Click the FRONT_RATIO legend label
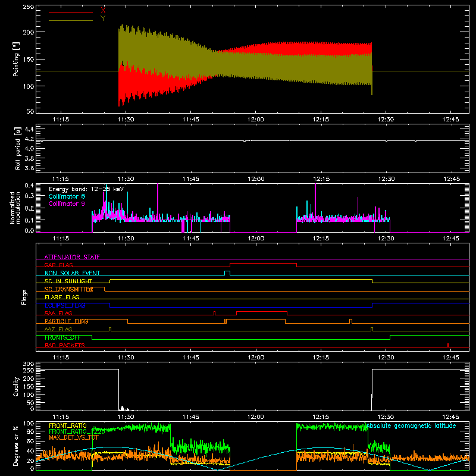 (x=68, y=425)
